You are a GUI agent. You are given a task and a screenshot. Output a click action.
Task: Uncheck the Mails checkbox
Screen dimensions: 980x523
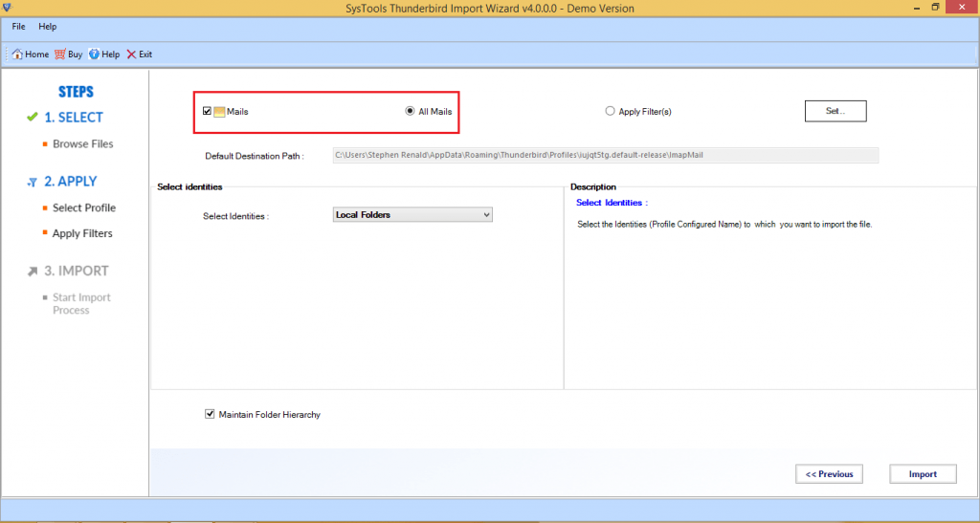coord(207,112)
